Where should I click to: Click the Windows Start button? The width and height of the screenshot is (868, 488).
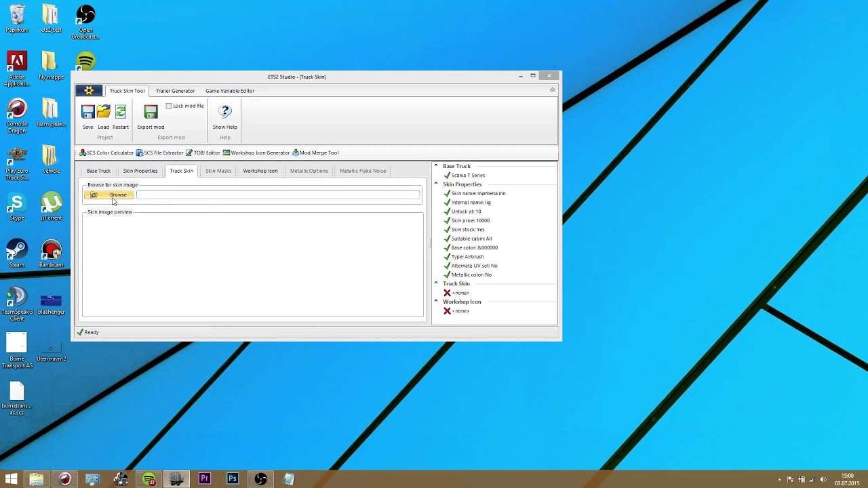click(x=12, y=479)
